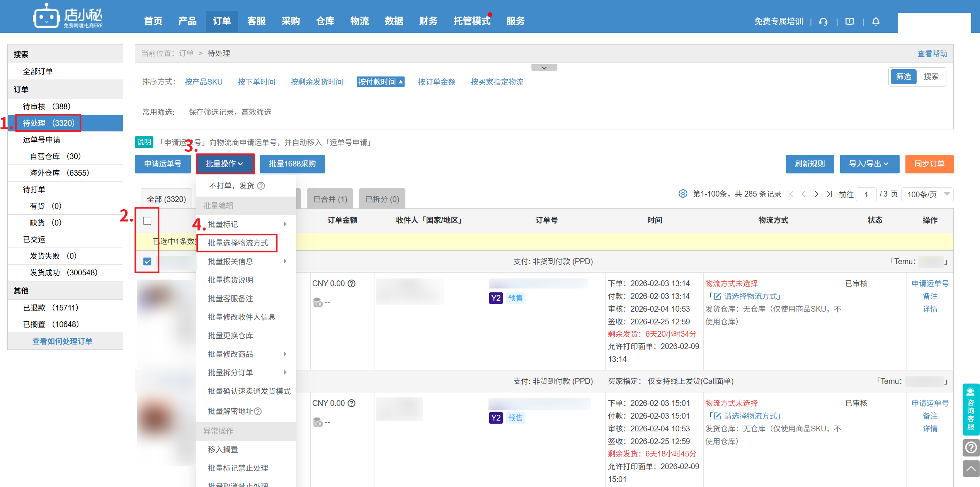This screenshot has height=487, width=980.
Task: Open the book/manual icon in the header
Action: (x=849, y=22)
